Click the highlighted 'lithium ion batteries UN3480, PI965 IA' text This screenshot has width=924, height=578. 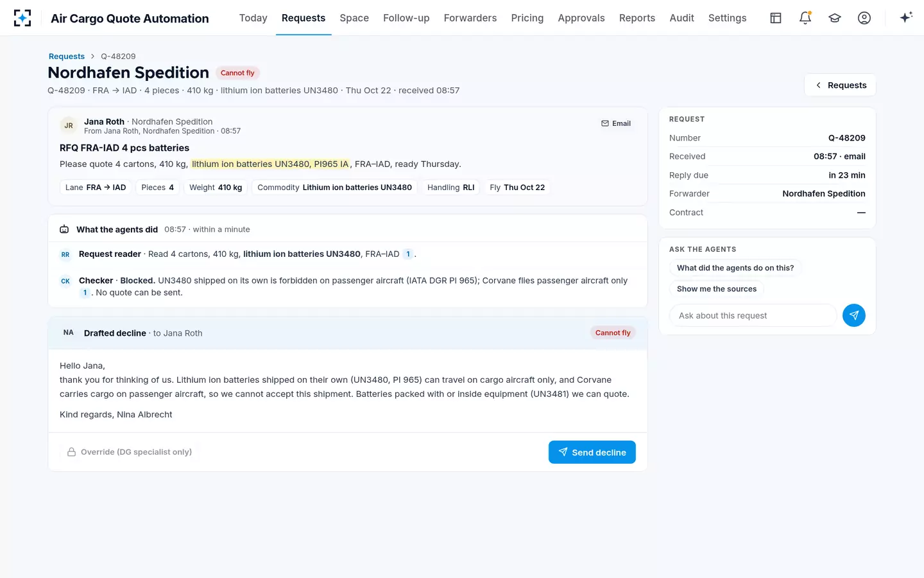270,164
